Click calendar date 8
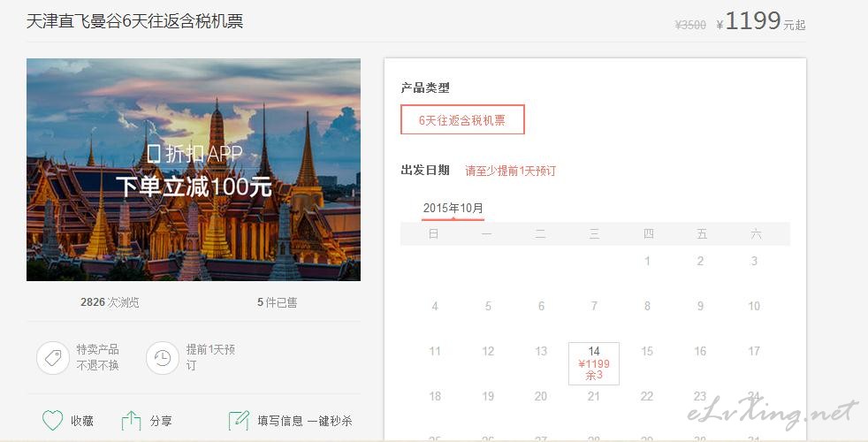Screen dimensions: 868x442 (647, 306)
